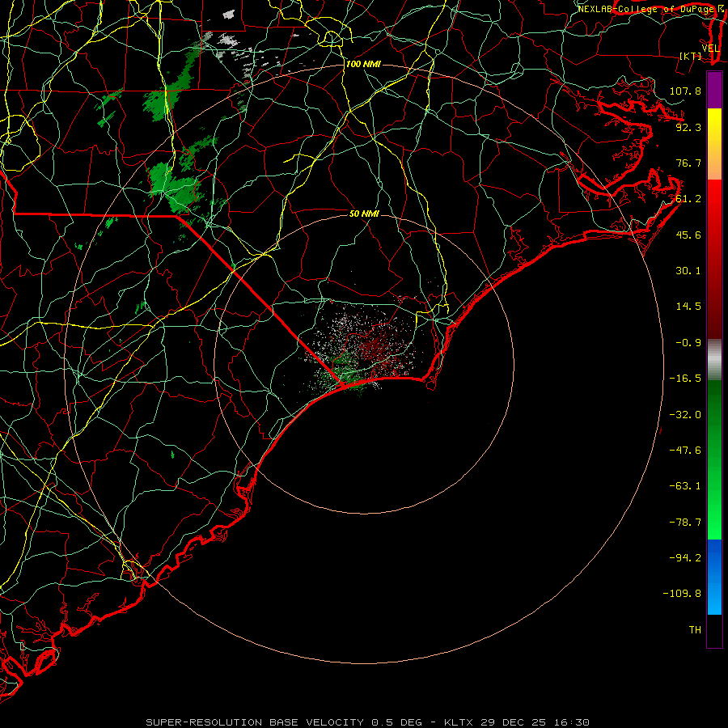728x728 pixels.
Task: Click the -94.2 velocity scale value
Action: coord(685,558)
